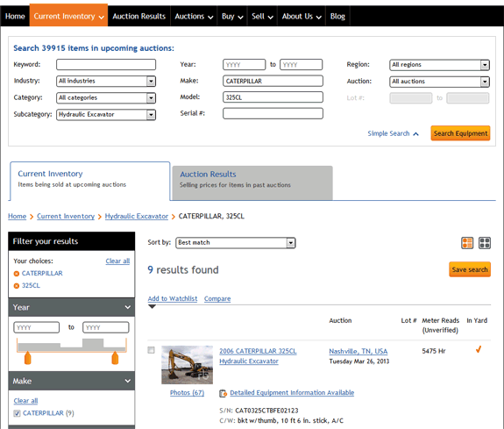
Task: Click the In Yard checkmark icon
Action: 479,349
